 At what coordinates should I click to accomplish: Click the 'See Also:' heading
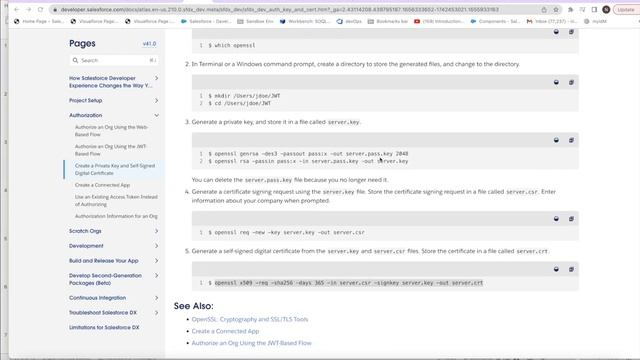click(193, 306)
